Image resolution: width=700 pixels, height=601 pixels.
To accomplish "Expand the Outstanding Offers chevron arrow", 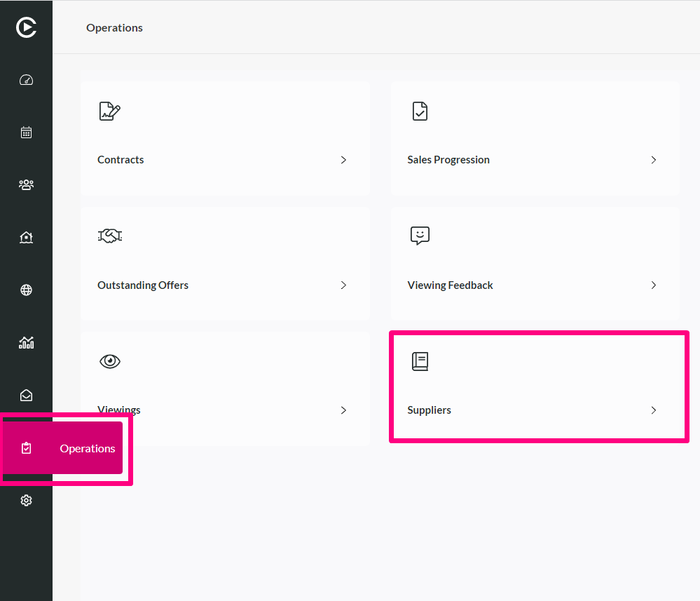I will (x=343, y=285).
